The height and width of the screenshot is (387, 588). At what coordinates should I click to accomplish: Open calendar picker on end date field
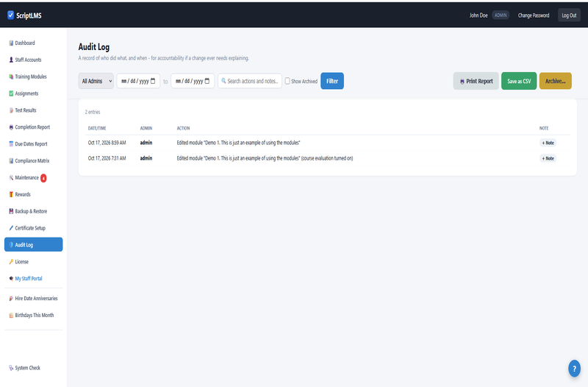[207, 81]
